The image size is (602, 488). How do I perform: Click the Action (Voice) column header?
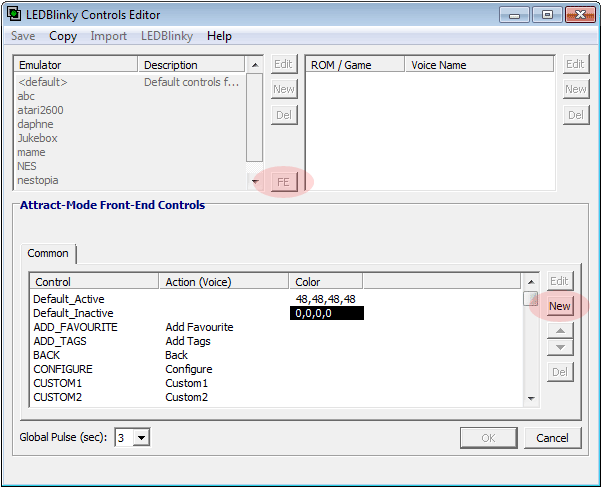[224, 282]
